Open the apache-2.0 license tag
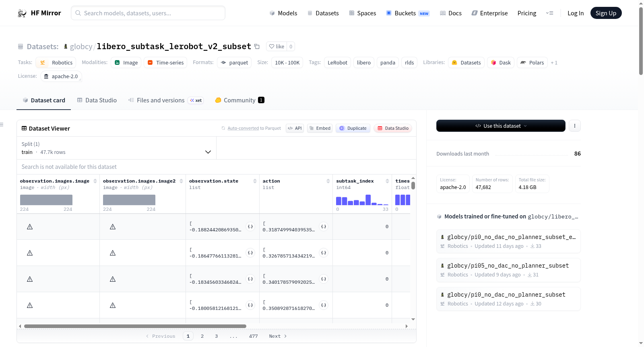 [x=61, y=76]
